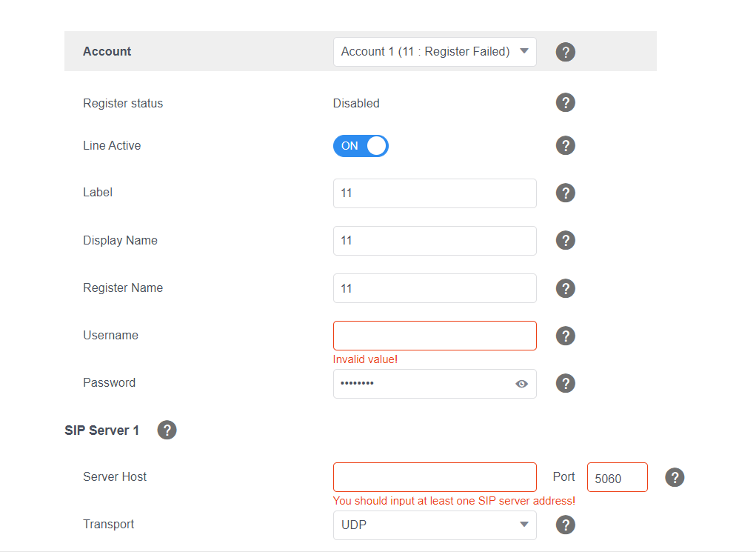This screenshot has width=756, height=552.
Task: Click the Display Name help icon
Action: (x=565, y=241)
